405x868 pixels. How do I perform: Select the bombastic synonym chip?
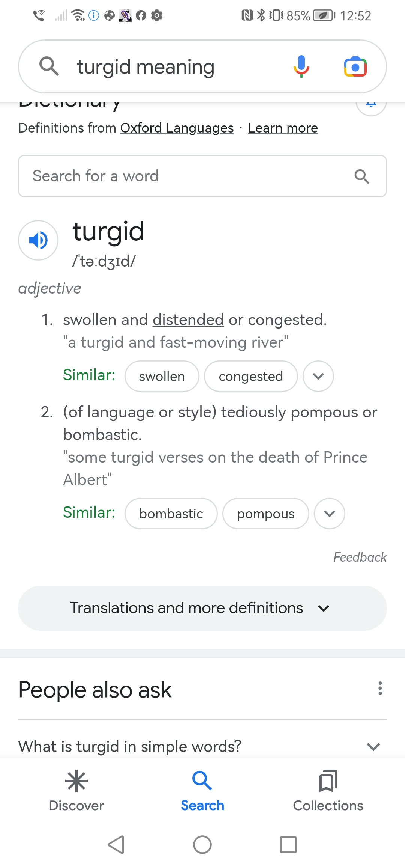coord(171,514)
